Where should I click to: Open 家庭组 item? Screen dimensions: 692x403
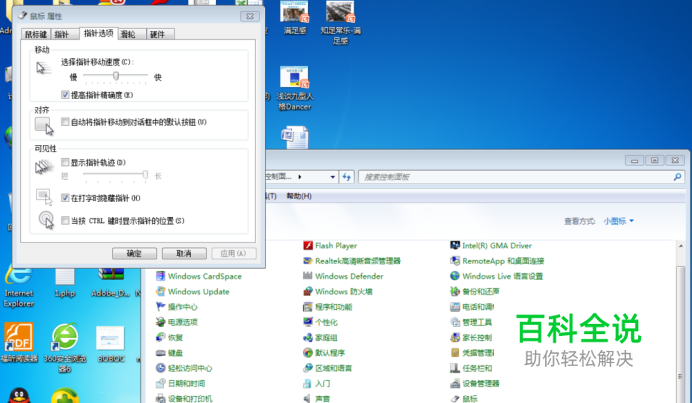tap(320, 338)
